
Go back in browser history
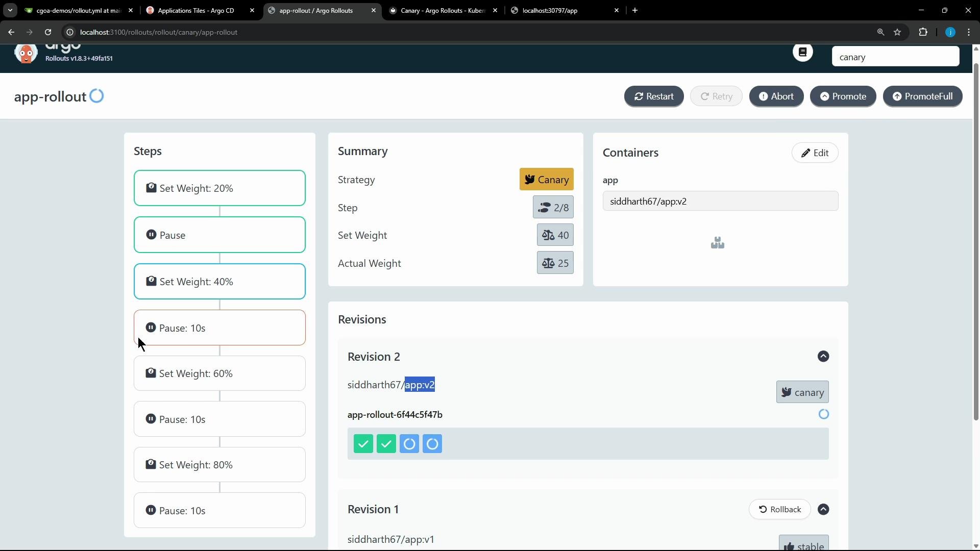point(11,32)
